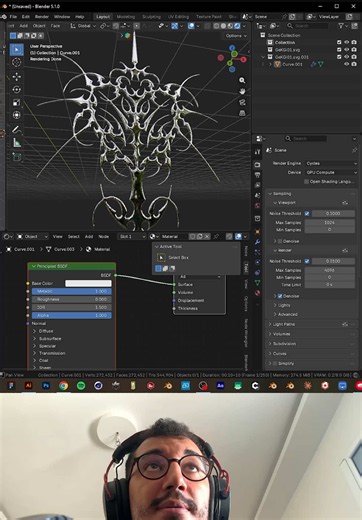Viewport: 362px width, 520px height.
Task: Select the Annotate pencil tool
Action: pos(16,129)
